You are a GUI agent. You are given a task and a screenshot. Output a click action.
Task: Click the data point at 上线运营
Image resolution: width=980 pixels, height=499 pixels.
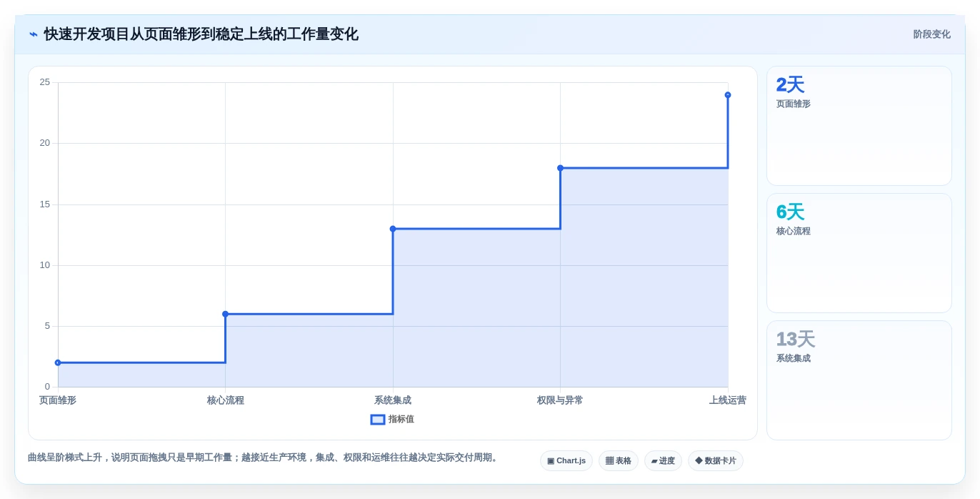tap(728, 95)
